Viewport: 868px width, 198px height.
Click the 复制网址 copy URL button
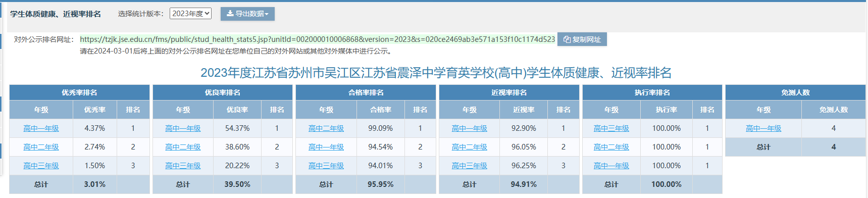click(x=582, y=39)
